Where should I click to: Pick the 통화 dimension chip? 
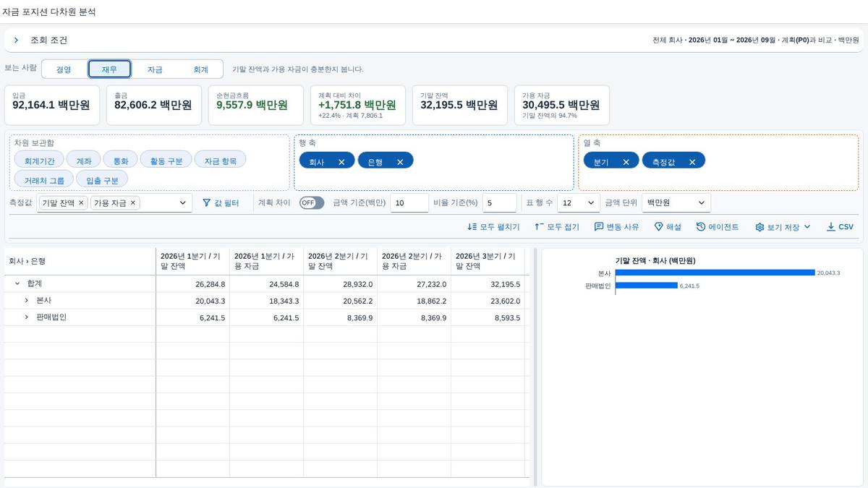coord(120,161)
